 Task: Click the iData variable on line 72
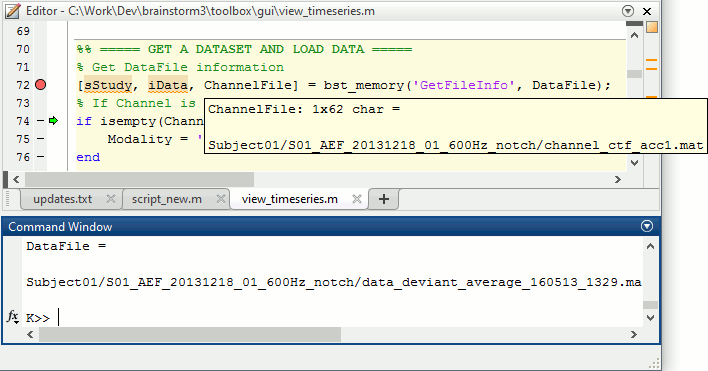pos(168,85)
